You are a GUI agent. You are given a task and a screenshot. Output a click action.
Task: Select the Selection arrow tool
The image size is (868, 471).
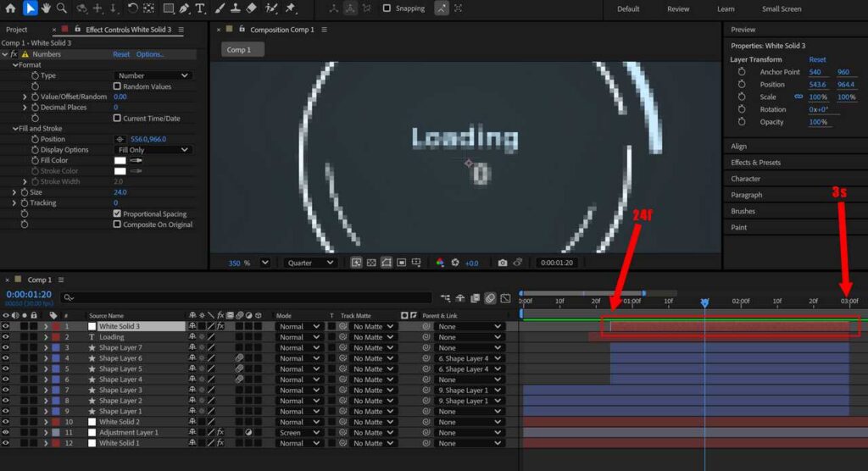tap(30, 8)
